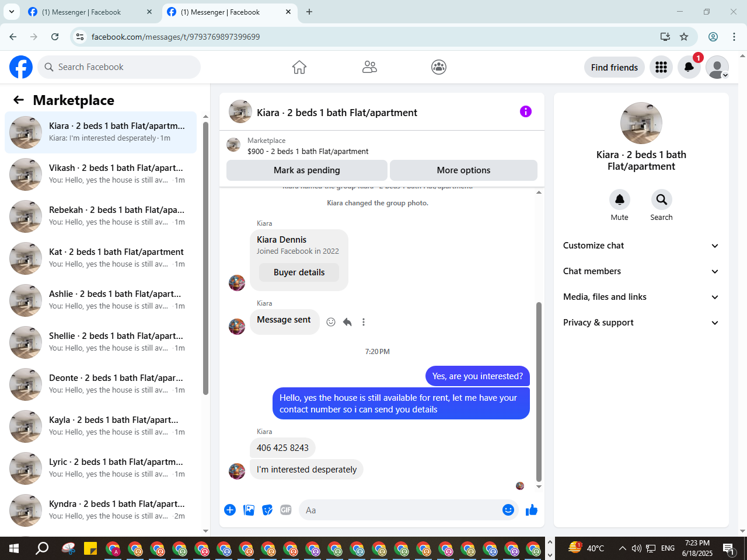
Task: Open more actions with the plus icon
Action: [230, 510]
